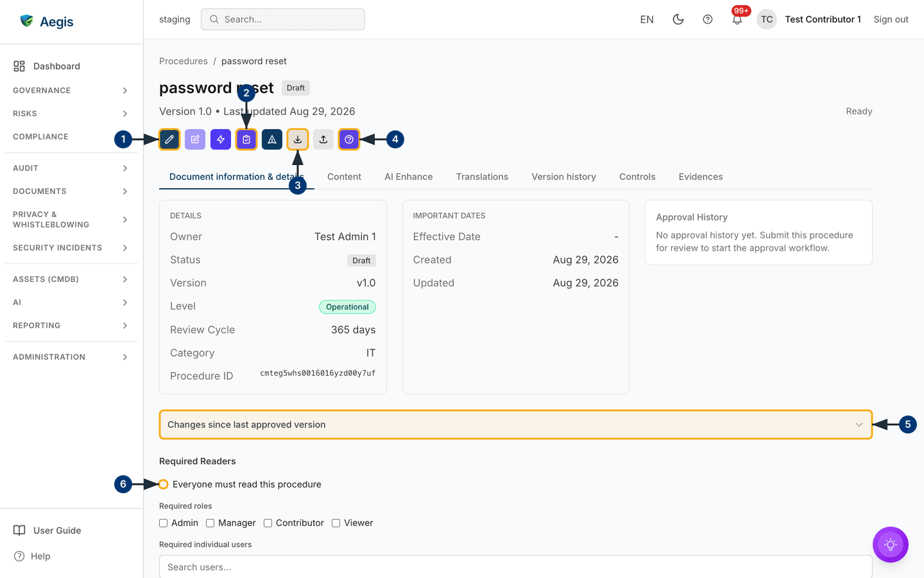Expand SECURITY INCIDENTS section
This screenshot has width=924, height=578.
(71, 248)
